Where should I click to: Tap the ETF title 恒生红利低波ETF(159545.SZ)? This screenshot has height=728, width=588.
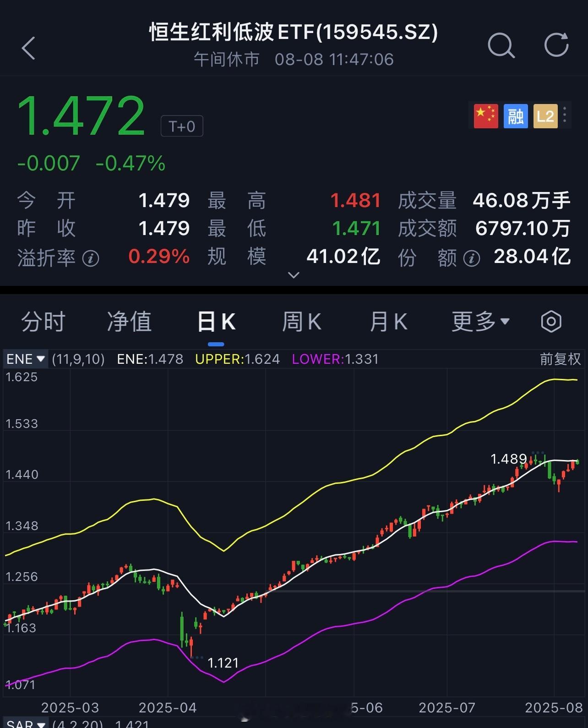tap(294, 32)
